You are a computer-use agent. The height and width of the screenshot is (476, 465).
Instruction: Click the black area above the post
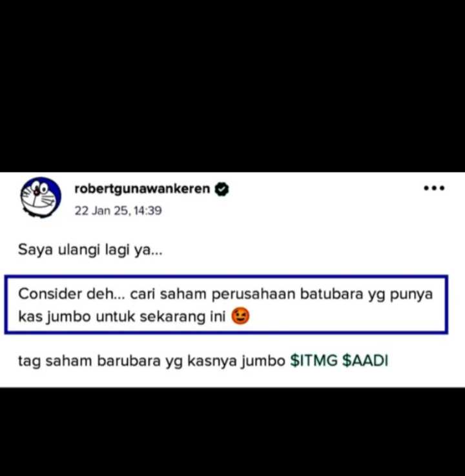coord(232,86)
